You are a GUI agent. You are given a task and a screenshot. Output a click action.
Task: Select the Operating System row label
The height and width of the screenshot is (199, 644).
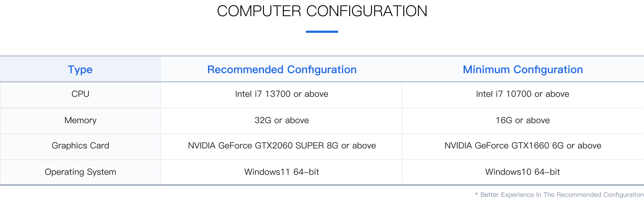(80, 172)
